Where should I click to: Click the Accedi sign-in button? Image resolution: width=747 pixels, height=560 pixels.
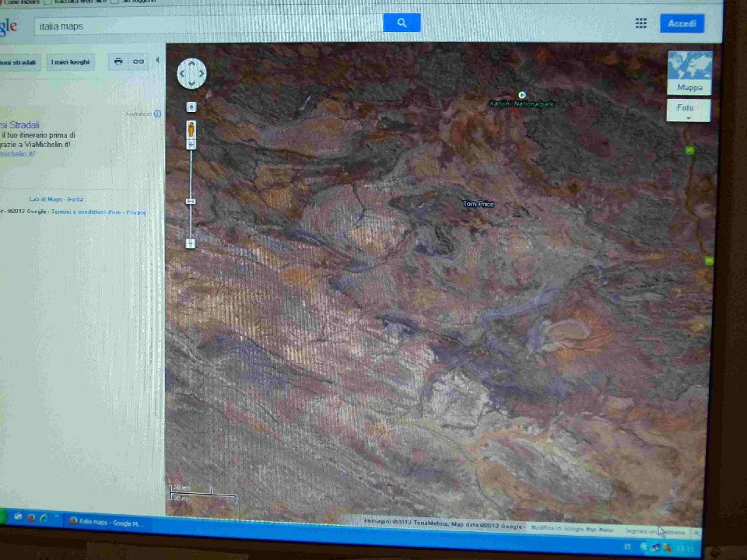tap(682, 23)
